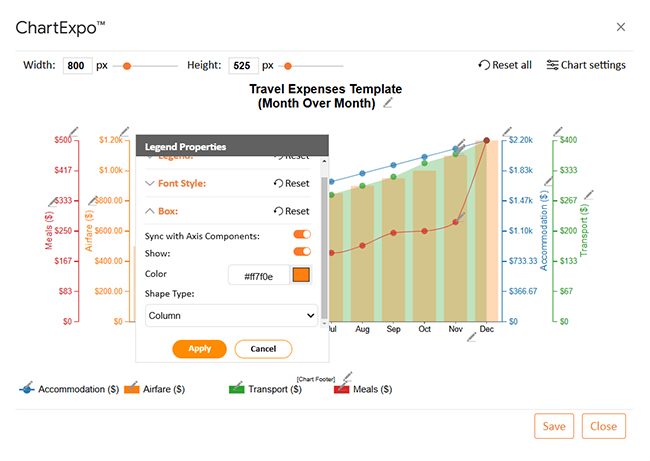Edit the chart title with pencil icon
Viewport: 650px width, 461px height.
pos(388,103)
